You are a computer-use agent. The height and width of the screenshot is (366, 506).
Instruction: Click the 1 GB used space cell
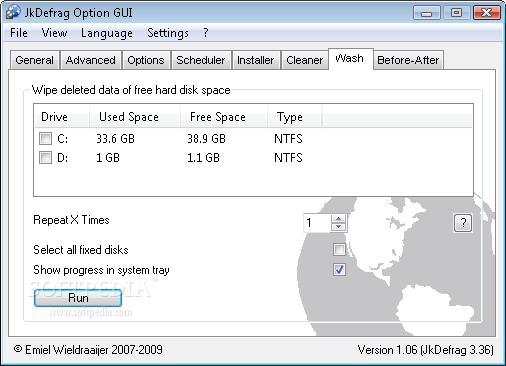[108, 157]
